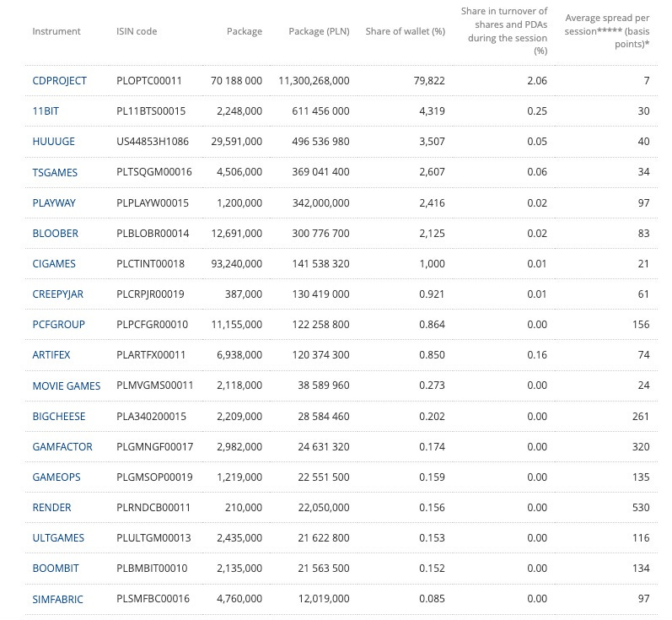The image size is (672, 620).
Task: Select ISIN code PLPLAYW00015
Action: 153,202
